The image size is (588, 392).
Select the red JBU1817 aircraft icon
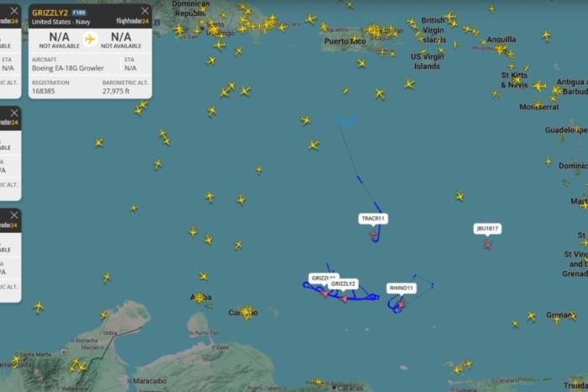tap(488, 245)
